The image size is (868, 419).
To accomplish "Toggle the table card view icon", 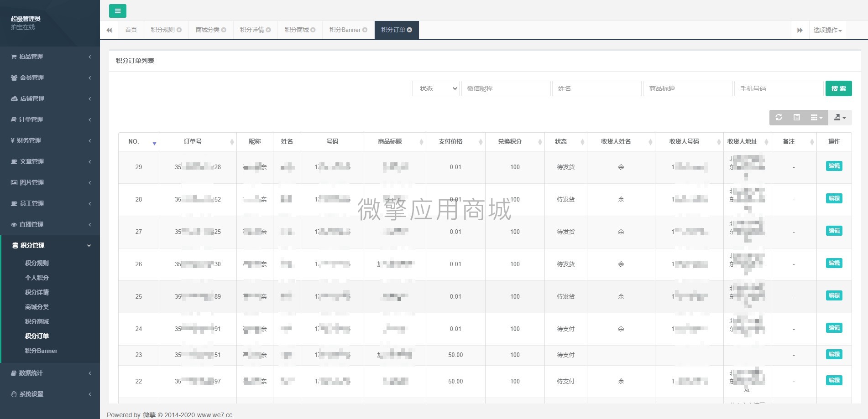I will pyautogui.click(x=796, y=118).
